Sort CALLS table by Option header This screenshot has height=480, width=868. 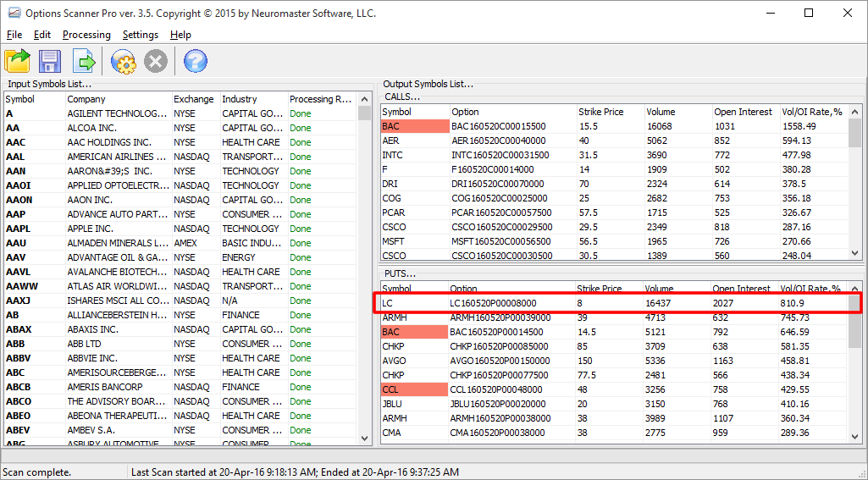click(512, 112)
